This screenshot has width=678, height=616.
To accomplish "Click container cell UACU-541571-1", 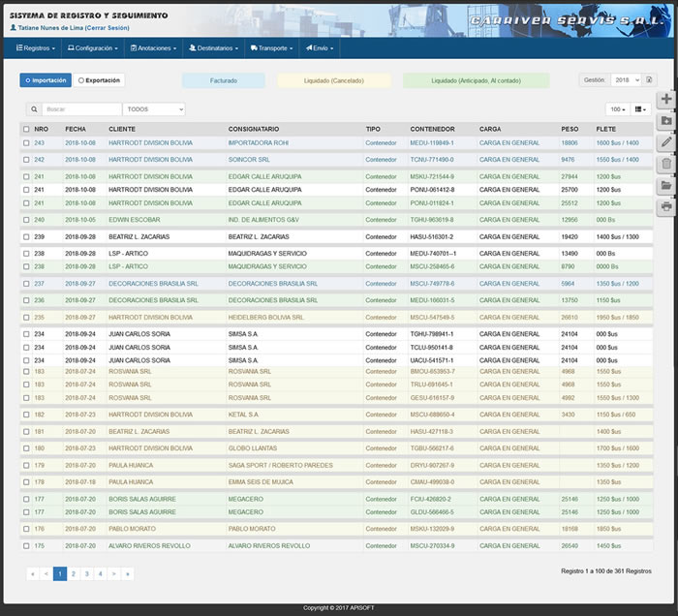I will 432,360.
